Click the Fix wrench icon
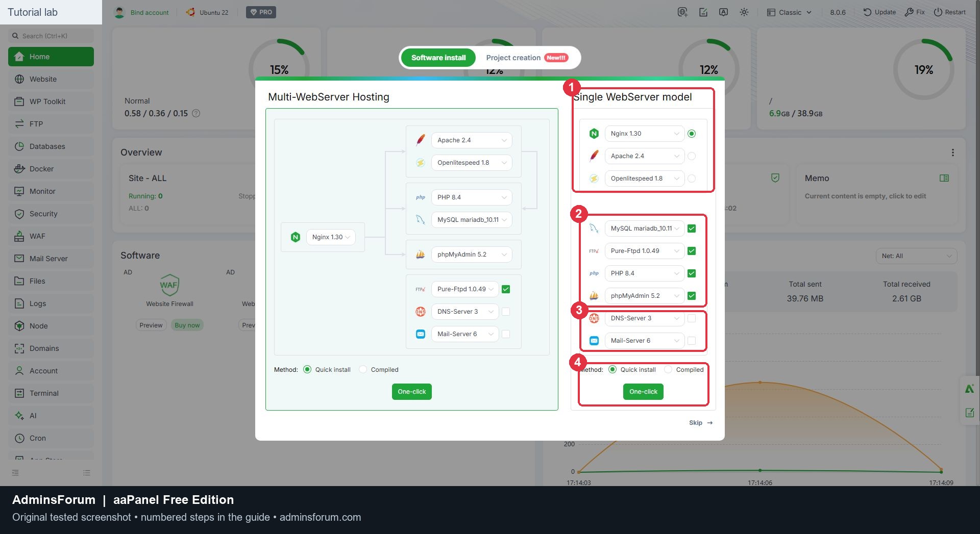 (909, 12)
